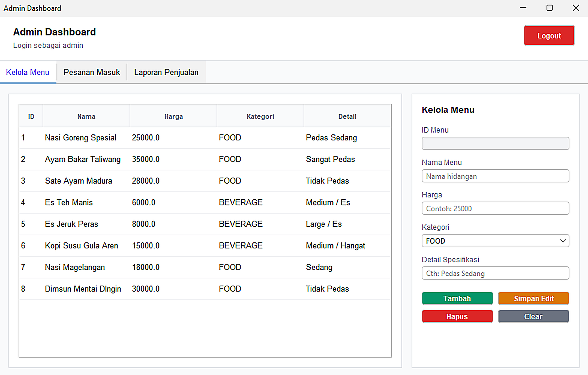Click the gray Clear button
588x375 pixels.
(533, 316)
